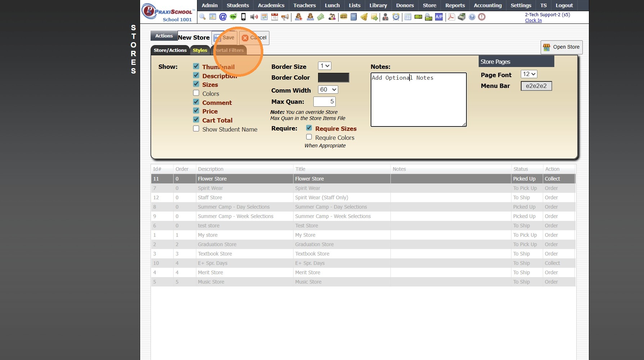Toggle the Price checkbox
This screenshot has width=644, height=360.
pyautogui.click(x=196, y=111)
